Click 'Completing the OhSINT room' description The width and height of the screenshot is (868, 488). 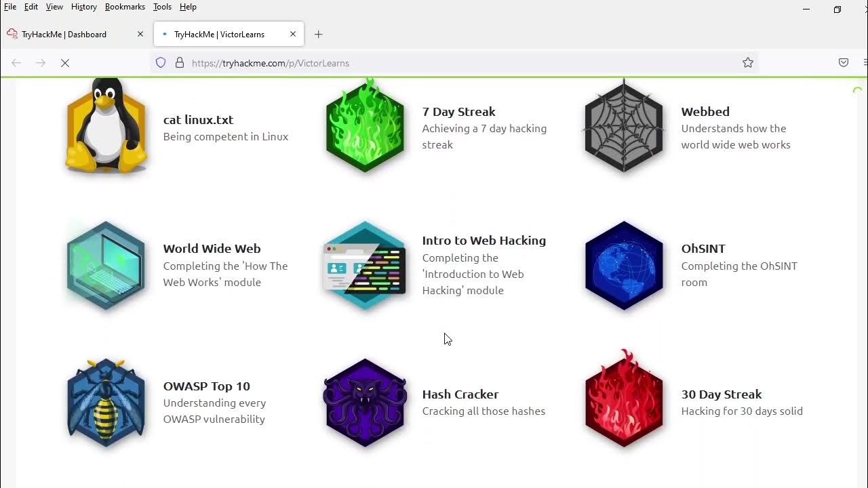[739, 274]
